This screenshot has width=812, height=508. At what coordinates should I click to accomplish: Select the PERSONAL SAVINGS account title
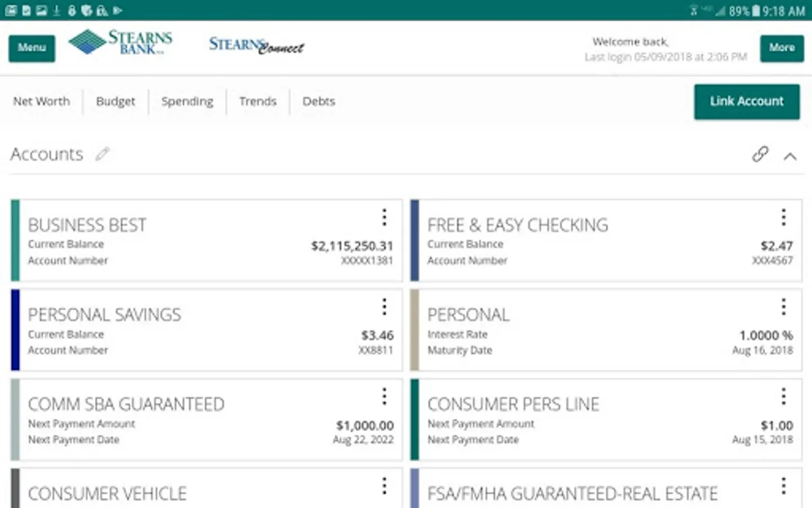point(104,314)
